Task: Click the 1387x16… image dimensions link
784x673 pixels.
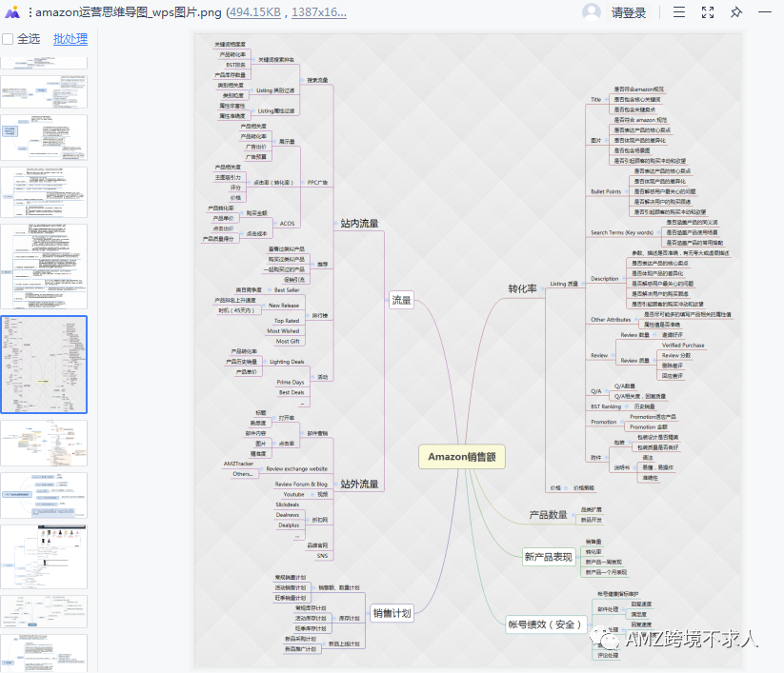Action: pos(319,12)
